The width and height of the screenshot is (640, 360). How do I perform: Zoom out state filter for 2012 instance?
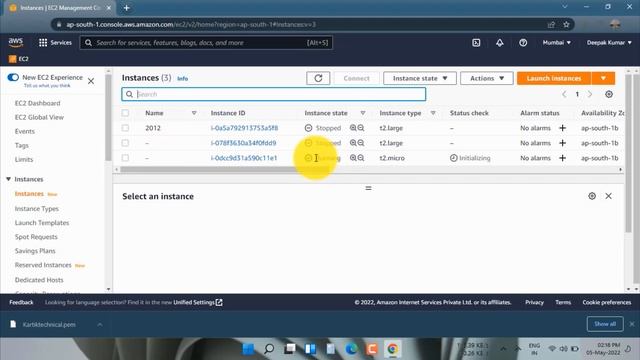(x=361, y=128)
